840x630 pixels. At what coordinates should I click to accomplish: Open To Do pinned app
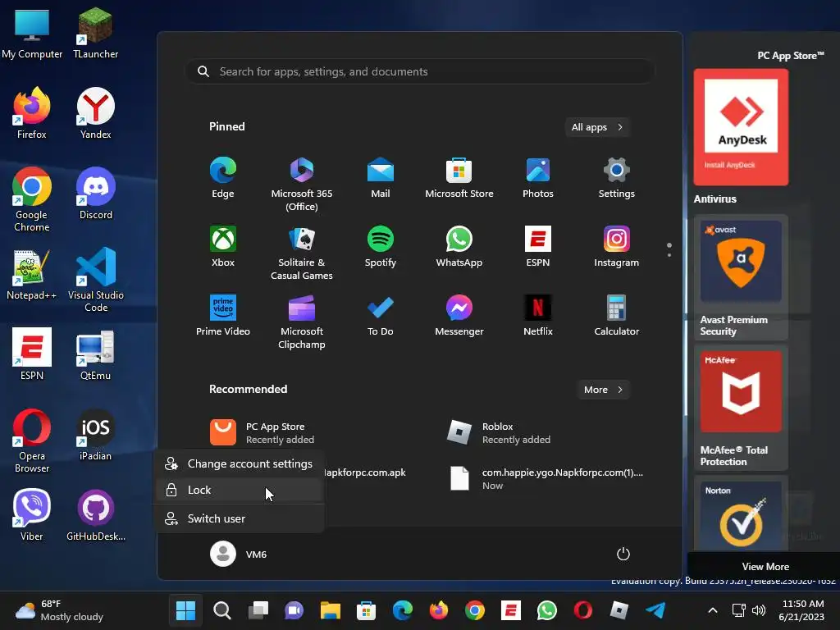click(381, 315)
